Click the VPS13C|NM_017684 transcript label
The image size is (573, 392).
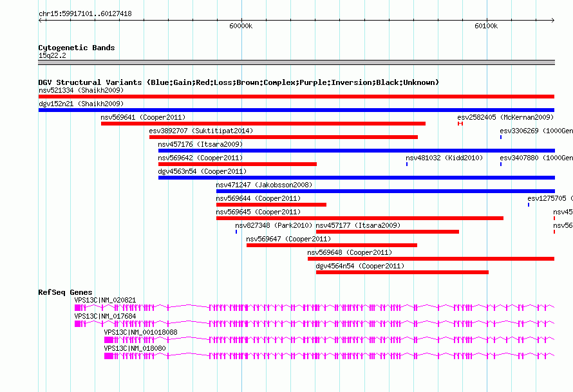point(105,316)
